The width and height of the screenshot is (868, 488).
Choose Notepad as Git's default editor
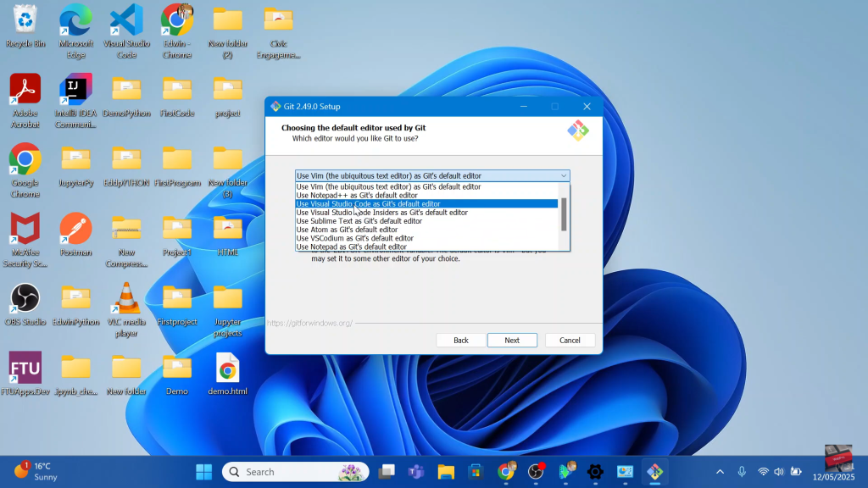click(426, 247)
